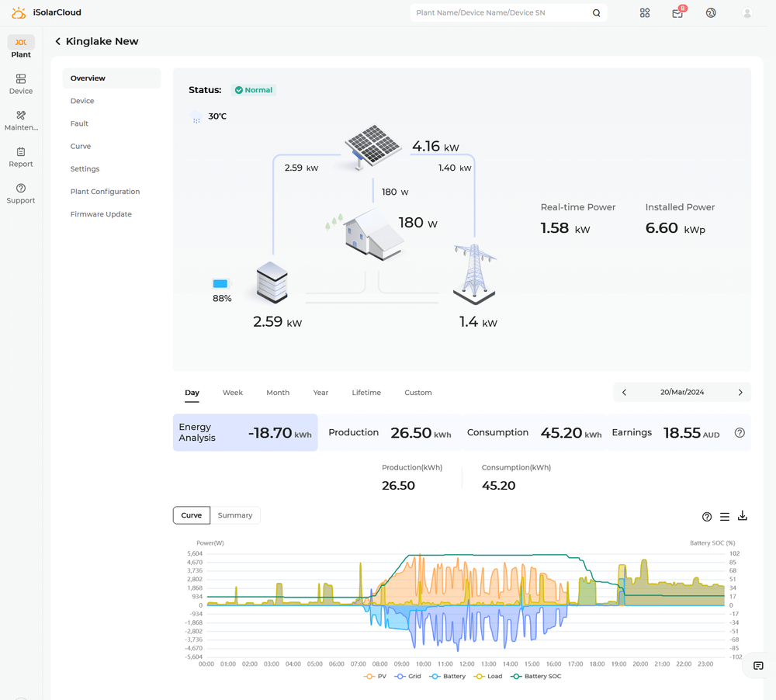This screenshot has height=700, width=776.
Task: Open the chart list menu icon
Action: pyautogui.click(x=725, y=517)
